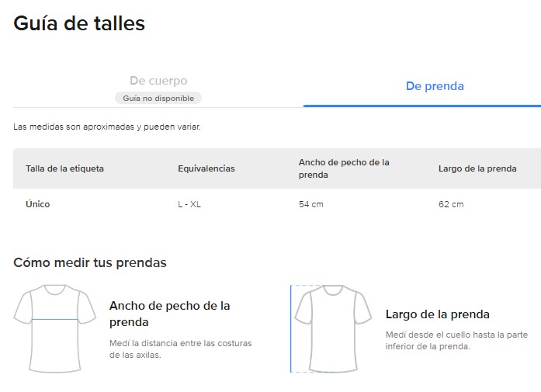Click the Largo de la prenda table column header
This screenshot has width=541, height=392.
477,168
